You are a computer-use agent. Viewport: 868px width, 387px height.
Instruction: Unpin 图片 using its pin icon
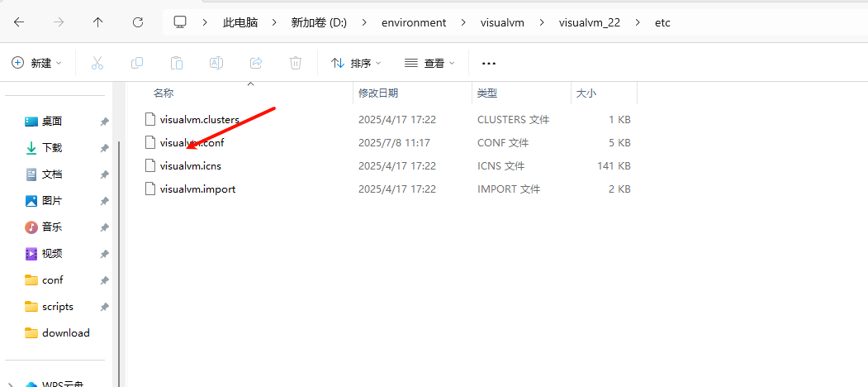(104, 201)
